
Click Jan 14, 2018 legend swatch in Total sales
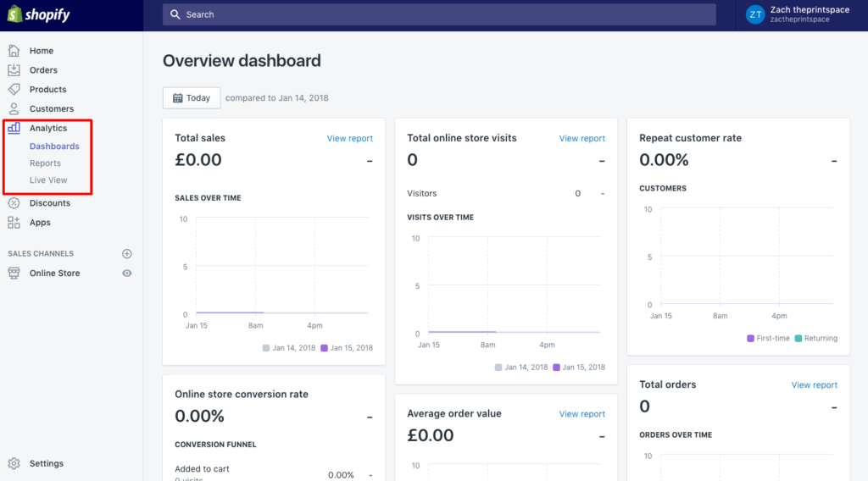(x=266, y=348)
